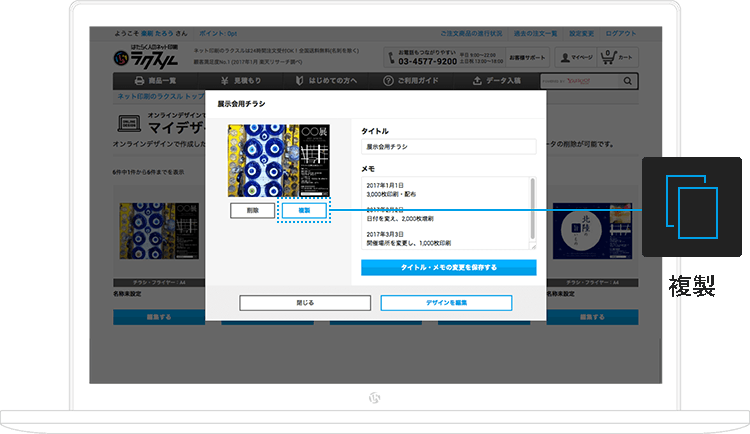Image resolution: width=750 pixels, height=434 pixels.
Task: Click the 閉じる button
Action: coord(305,302)
